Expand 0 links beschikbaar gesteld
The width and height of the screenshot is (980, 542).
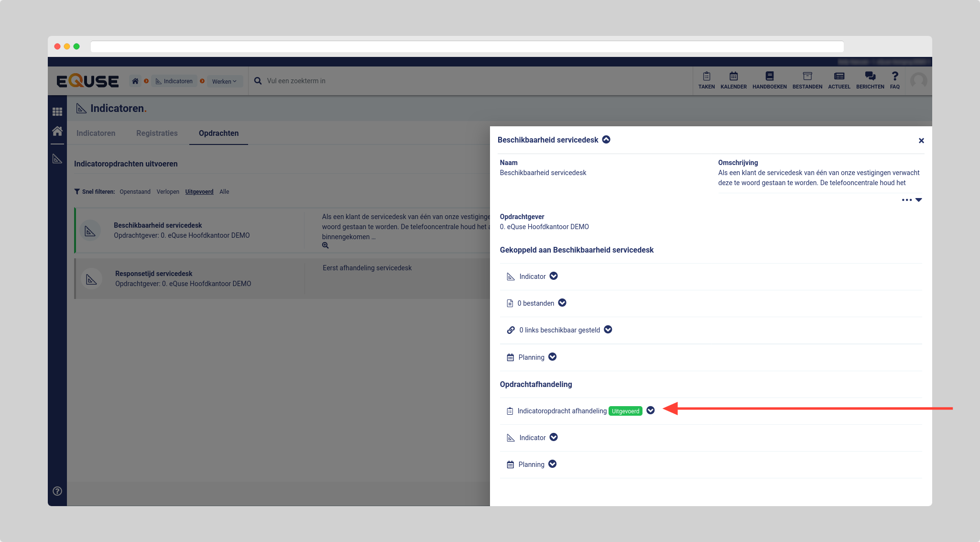click(x=608, y=330)
